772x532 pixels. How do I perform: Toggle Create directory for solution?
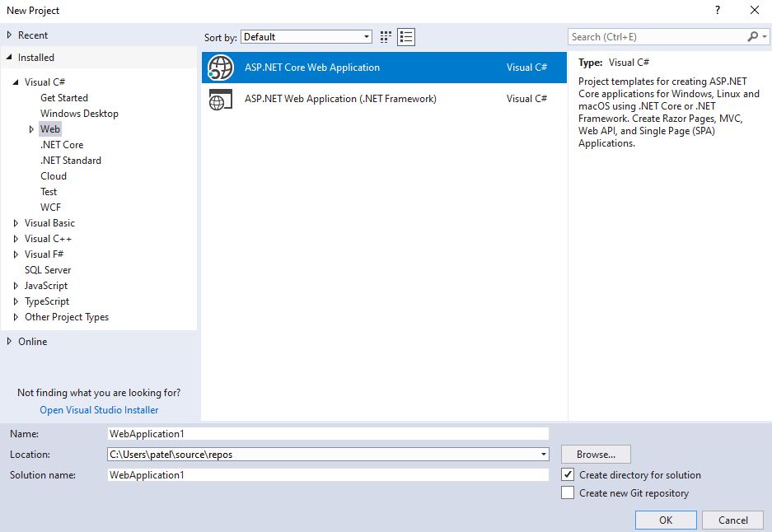click(x=568, y=474)
